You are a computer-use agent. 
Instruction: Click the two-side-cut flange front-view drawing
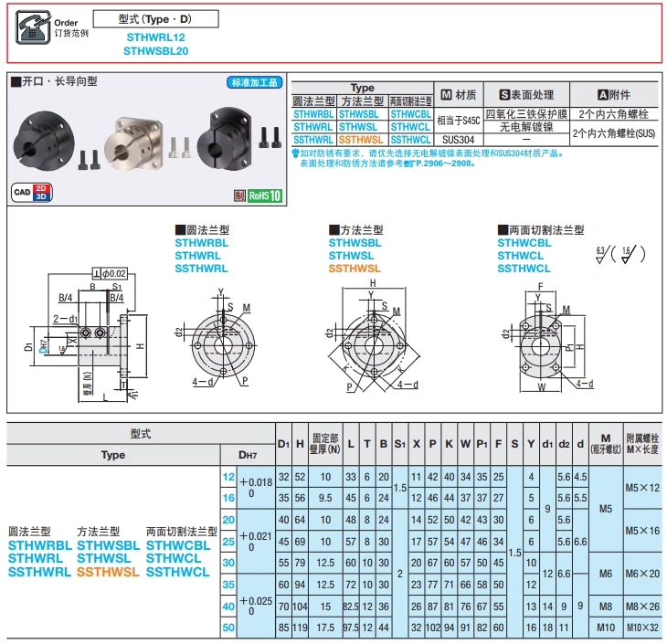point(547,338)
